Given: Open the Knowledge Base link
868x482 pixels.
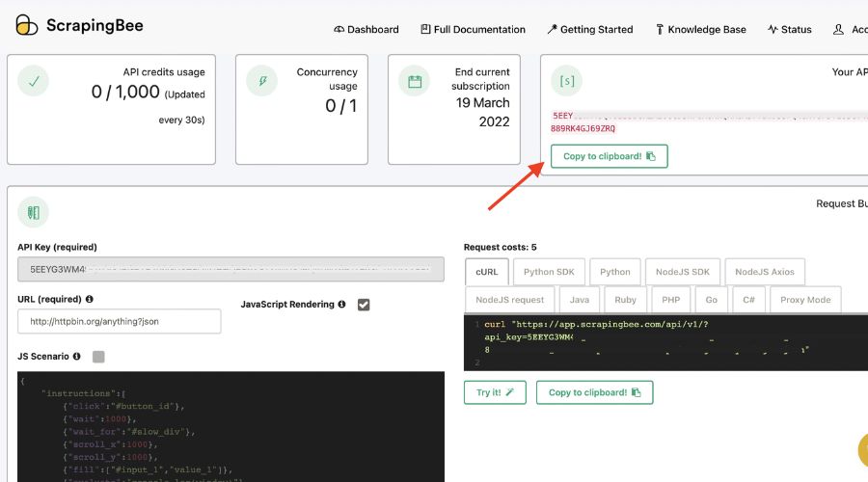Looking at the screenshot, I should click(x=701, y=29).
